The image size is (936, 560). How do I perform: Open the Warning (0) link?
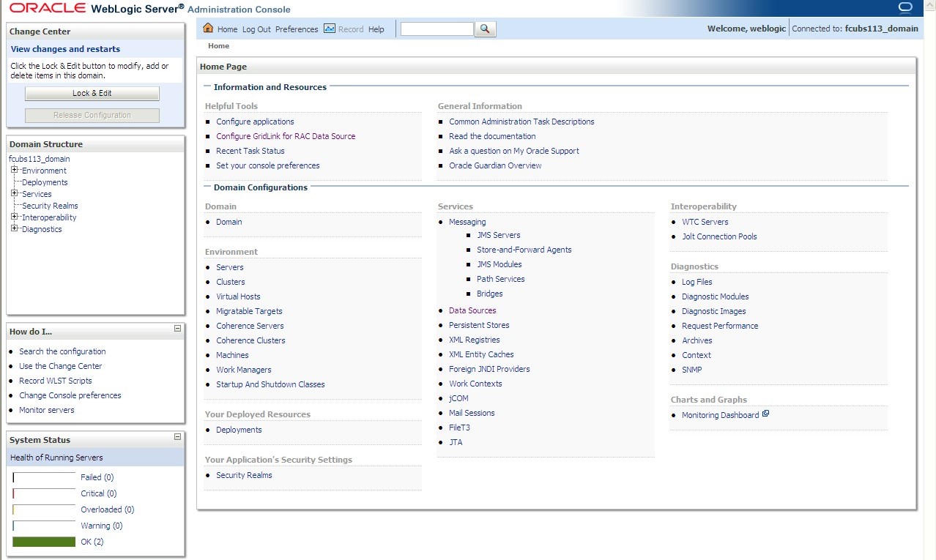coord(102,526)
